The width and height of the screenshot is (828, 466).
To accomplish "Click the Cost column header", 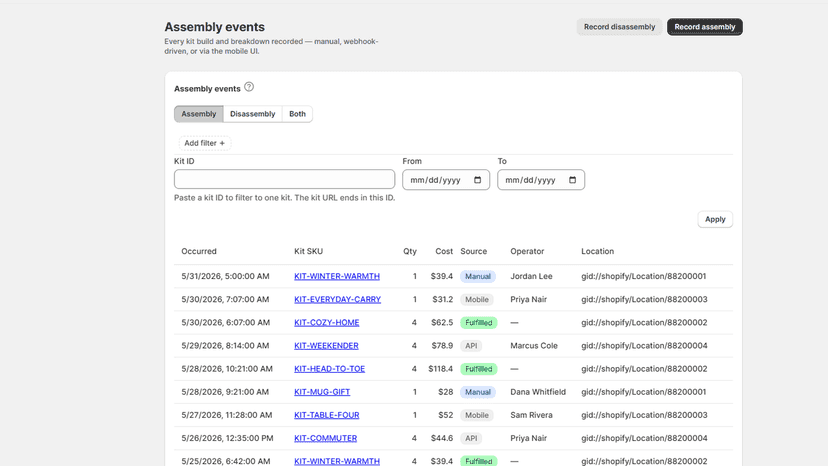I will 444,251.
